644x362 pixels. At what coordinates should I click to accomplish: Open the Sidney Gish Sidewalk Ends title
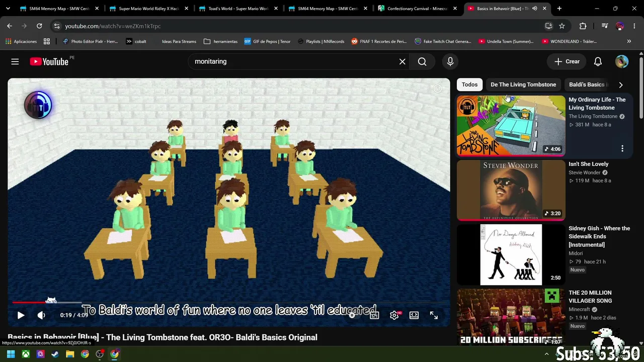(x=599, y=236)
